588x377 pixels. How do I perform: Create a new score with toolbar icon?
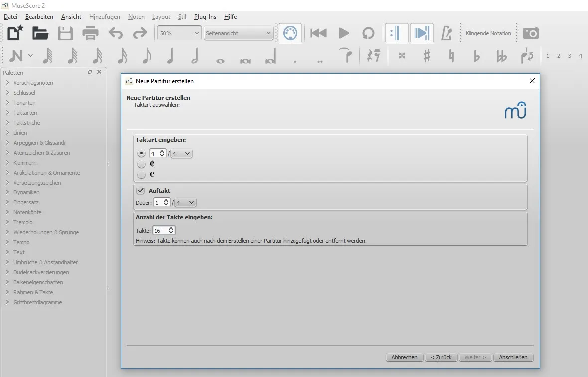pyautogui.click(x=15, y=33)
